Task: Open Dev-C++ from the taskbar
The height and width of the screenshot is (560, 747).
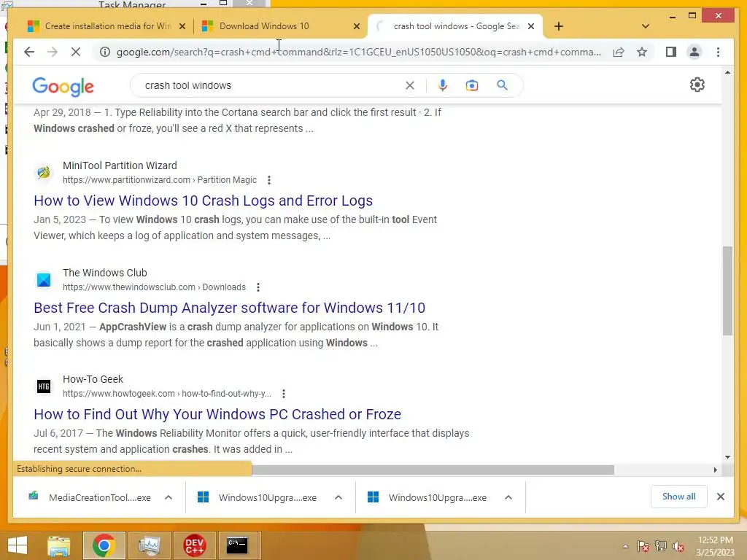Action: tap(194, 545)
